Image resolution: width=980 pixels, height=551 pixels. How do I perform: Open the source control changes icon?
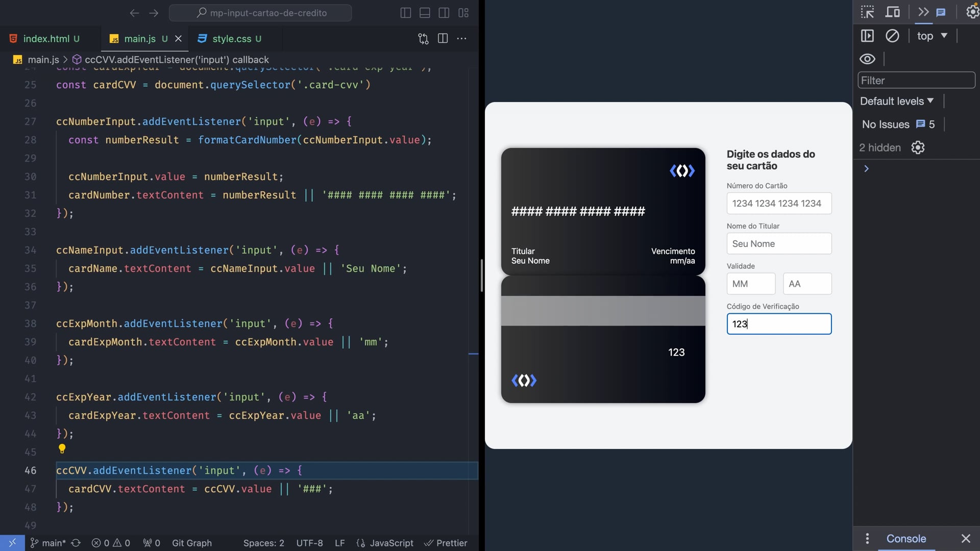tap(423, 38)
